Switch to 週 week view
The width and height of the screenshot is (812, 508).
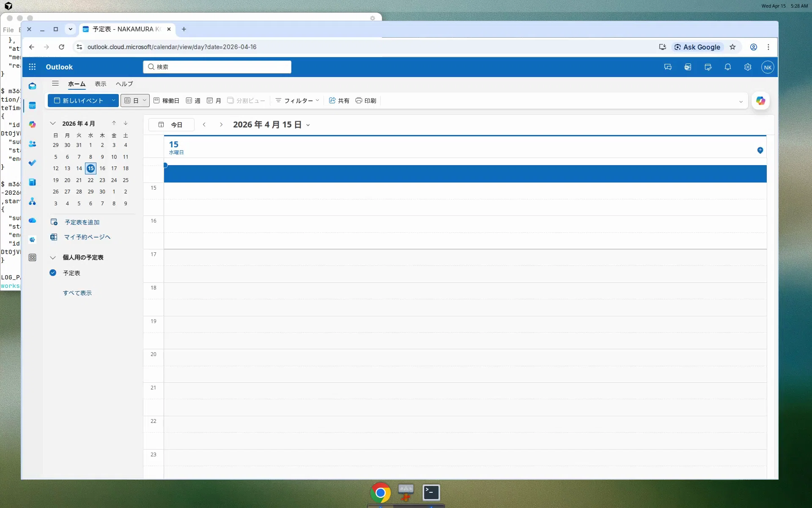click(x=193, y=101)
